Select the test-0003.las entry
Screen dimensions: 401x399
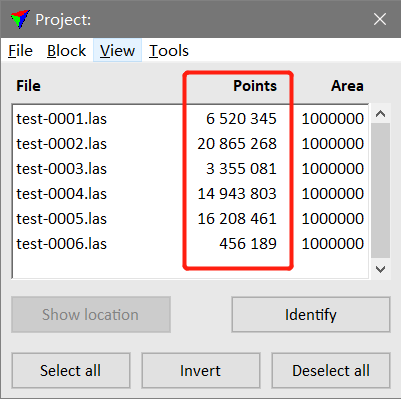pyautogui.click(x=190, y=169)
